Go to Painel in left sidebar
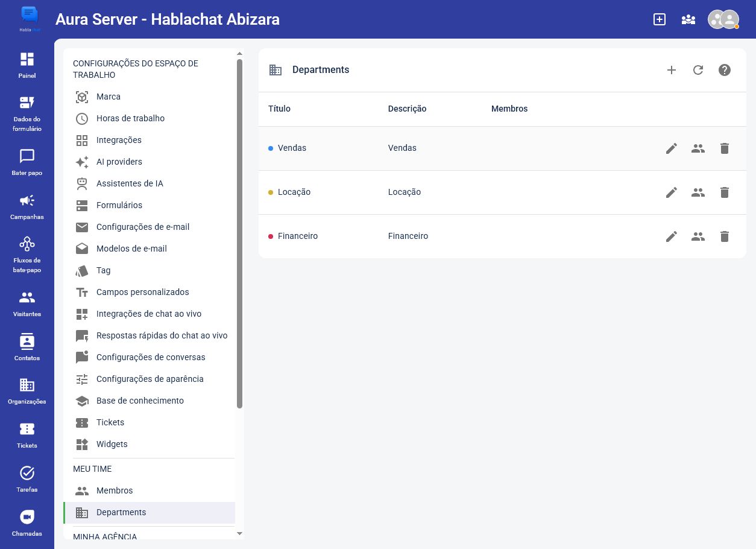Viewport: 756px width, 549px height. (x=27, y=65)
